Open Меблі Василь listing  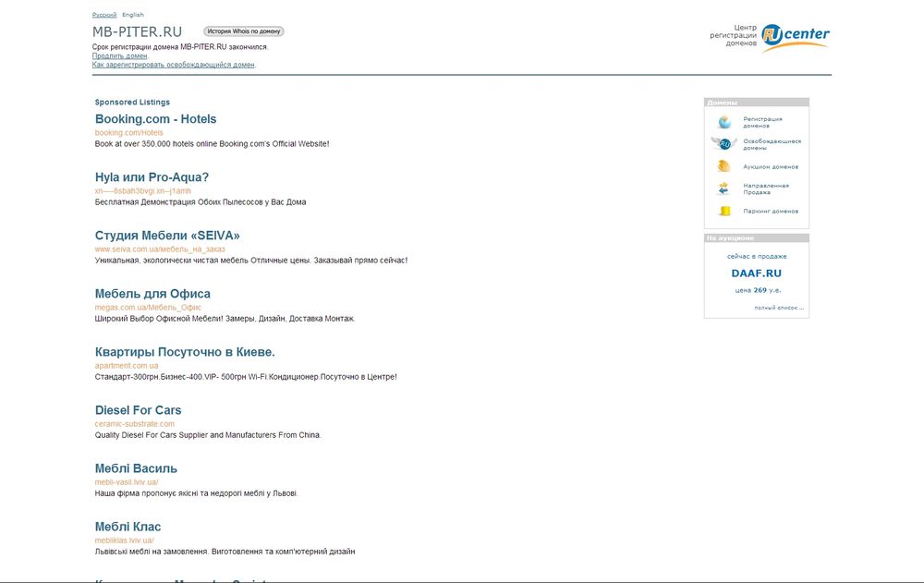tap(136, 468)
